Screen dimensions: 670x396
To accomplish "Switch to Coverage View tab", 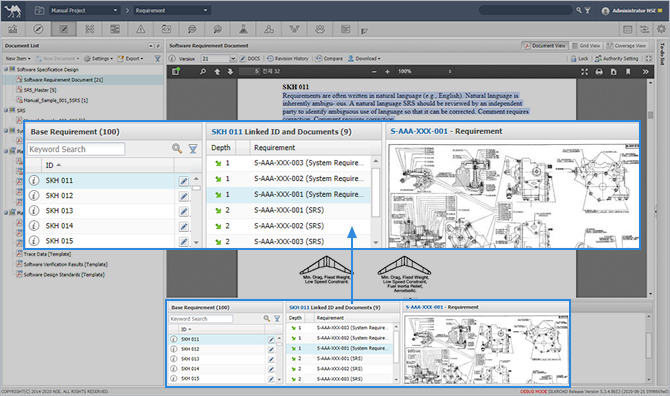I will pos(626,46).
